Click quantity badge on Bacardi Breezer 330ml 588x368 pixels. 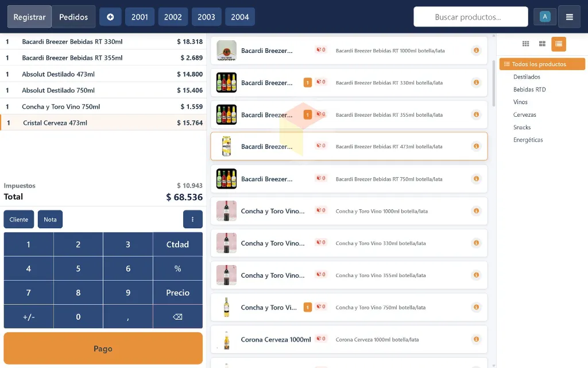pos(308,82)
